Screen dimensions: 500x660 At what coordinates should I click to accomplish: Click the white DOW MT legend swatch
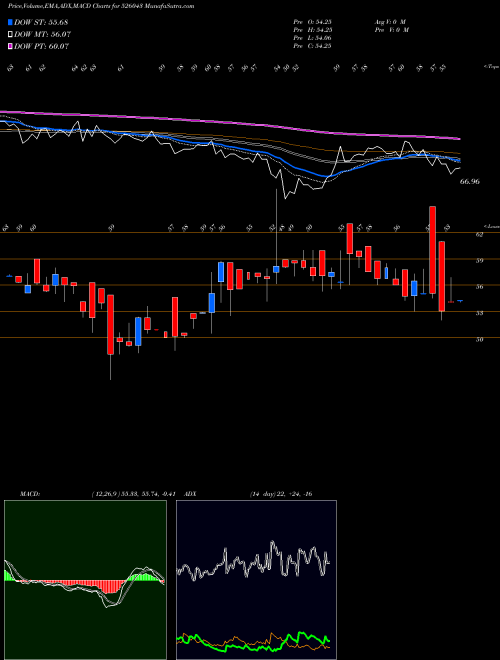pyautogui.click(x=11, y=35)
